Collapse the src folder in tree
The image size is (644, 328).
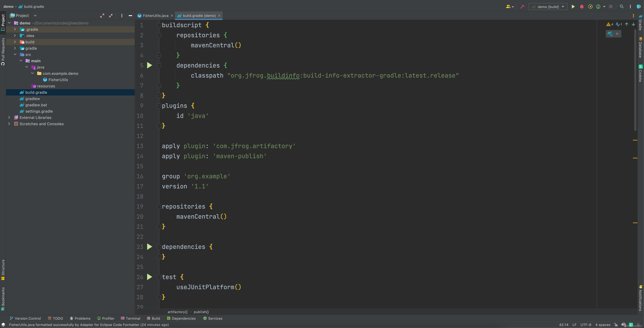[15, 55]
